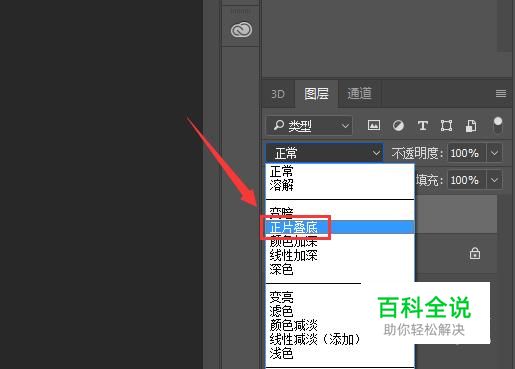Filter by type layers T icon
Screen dimensions: 515x369
click(x=423, y=126)
